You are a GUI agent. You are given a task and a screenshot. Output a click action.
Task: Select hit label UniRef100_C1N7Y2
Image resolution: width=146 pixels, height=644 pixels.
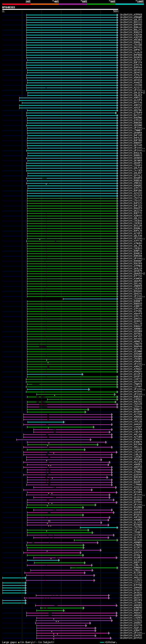click(131, 379)
